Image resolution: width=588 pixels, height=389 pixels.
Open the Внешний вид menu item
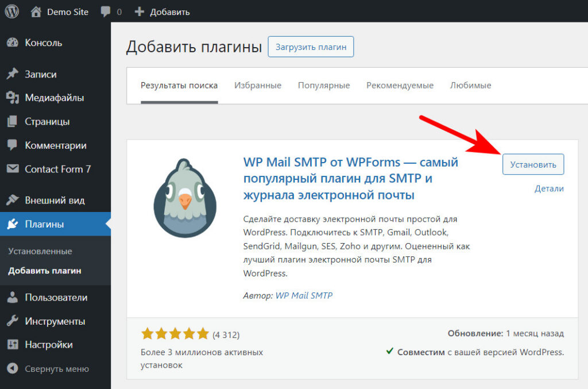coord(56,201)
